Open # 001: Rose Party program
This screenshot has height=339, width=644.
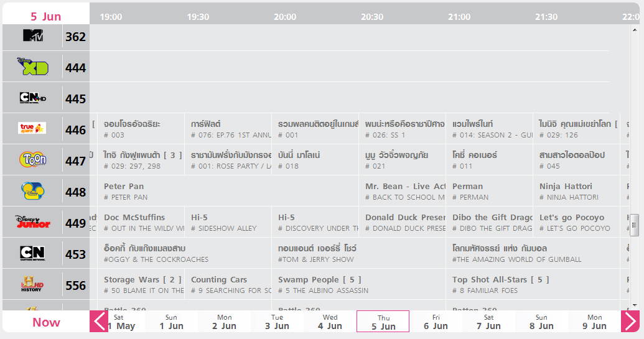[x=228, y=160]
